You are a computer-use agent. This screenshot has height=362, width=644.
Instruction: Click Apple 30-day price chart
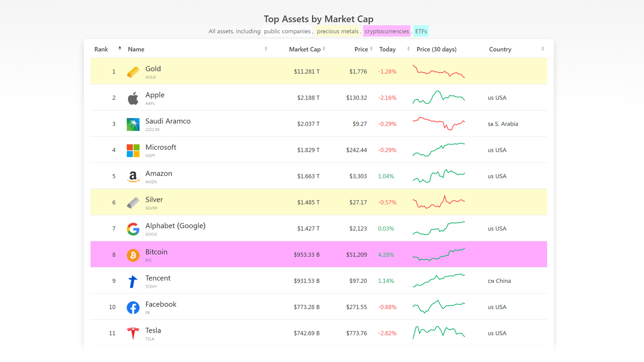(x=439, y=97)
